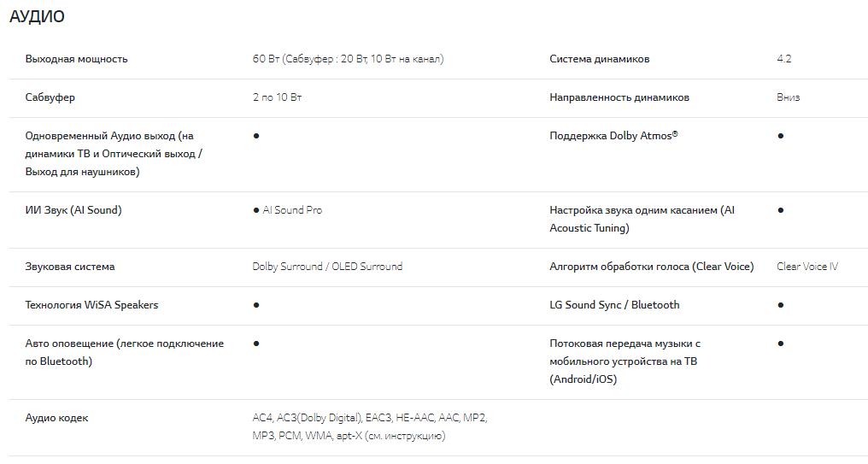Click the bullet for Потоковая передача музыки
This screenshot has width=868, height=464.
point(781,344)
